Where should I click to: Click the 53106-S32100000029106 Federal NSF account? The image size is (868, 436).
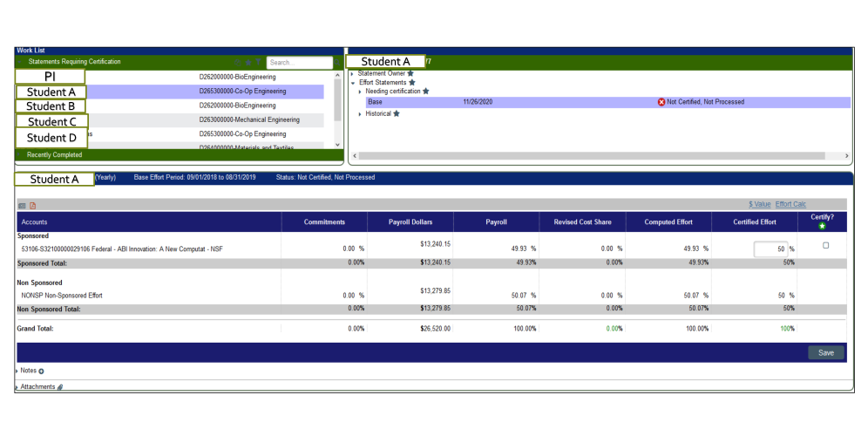click(x=122, y=249)
